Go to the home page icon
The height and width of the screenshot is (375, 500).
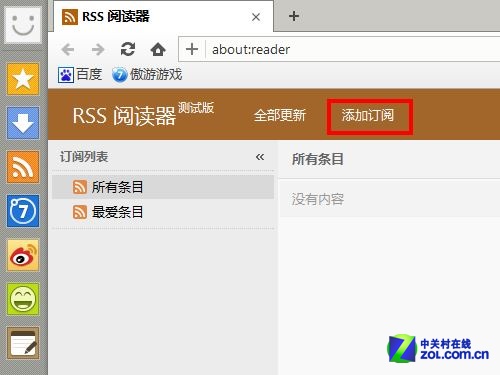point(158,49)
